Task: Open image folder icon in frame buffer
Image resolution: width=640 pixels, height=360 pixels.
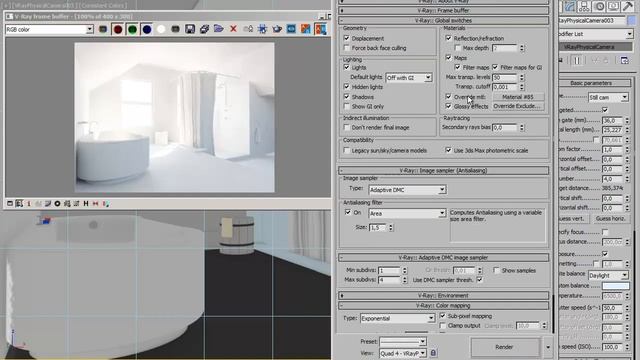Action: (x=218, y=29)
